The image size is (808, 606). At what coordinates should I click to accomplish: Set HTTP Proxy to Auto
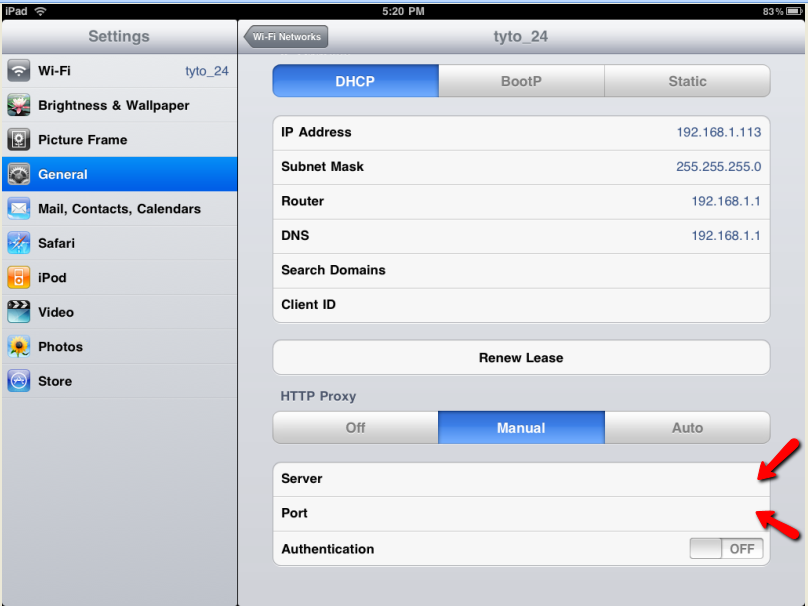687,428
